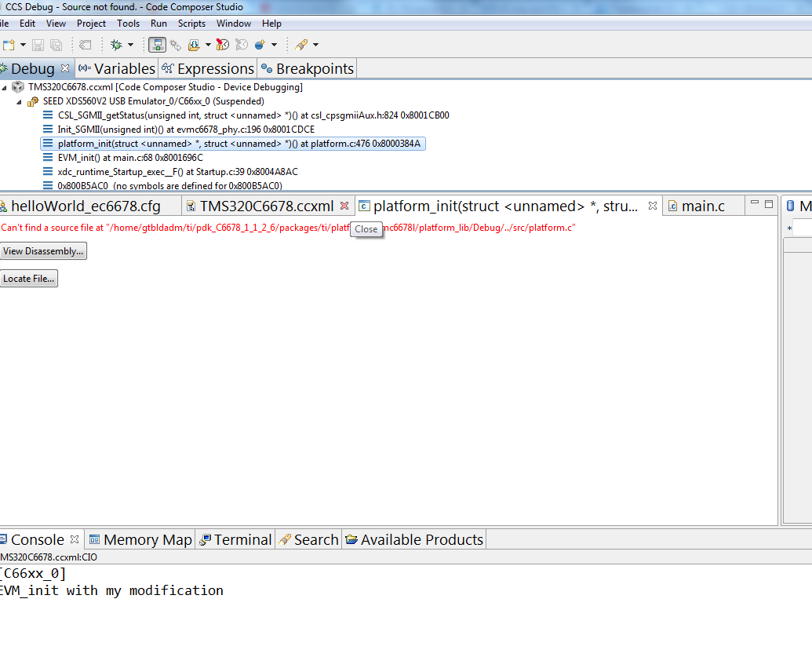Image resolution: width=812 pixels, height=650 pixels.
Task: Open the Run menu
Action: pos(158,23)
